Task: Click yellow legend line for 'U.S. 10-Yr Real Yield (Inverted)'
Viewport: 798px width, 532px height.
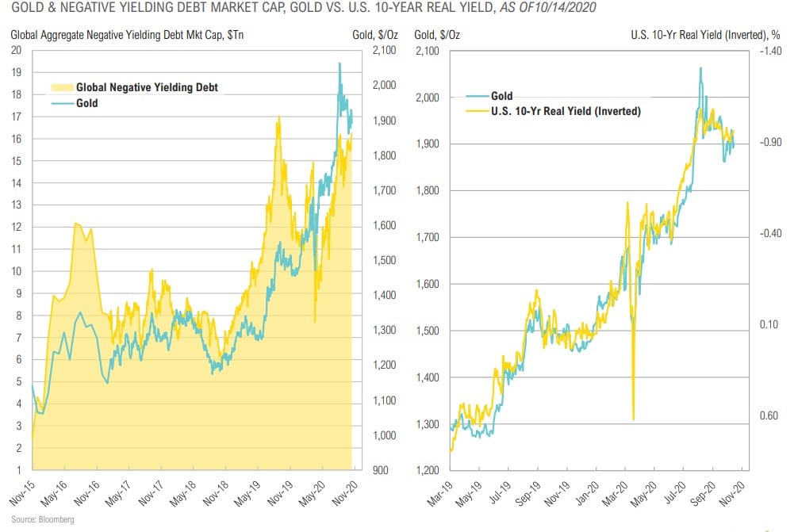Action: tap(477, 111)
